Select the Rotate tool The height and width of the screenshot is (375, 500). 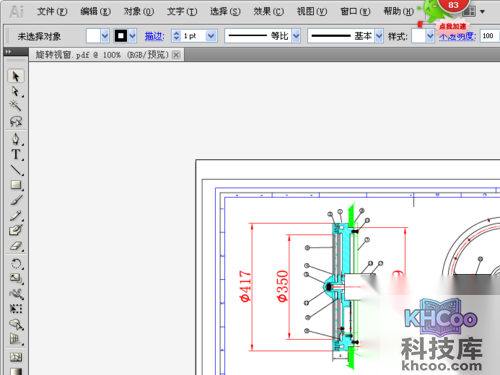[x=16, y=264]
